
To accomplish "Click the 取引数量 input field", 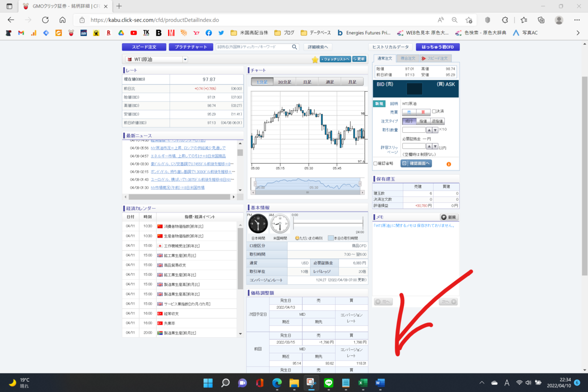I will point(414,130).
